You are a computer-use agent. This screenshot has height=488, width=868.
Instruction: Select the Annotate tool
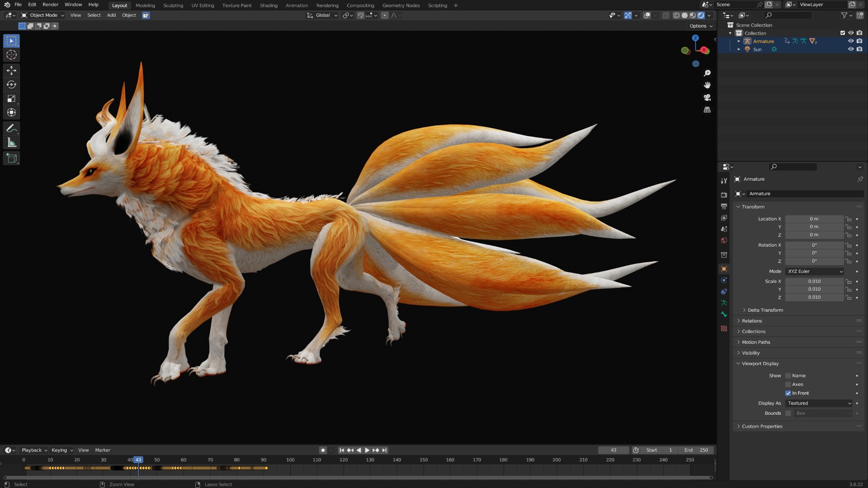click(x=11, y=129)
